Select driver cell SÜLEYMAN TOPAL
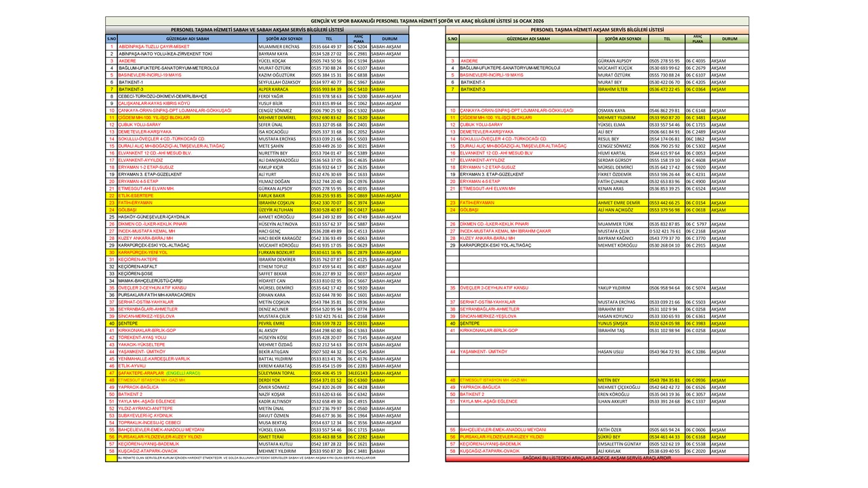868x488 pixels. coord(277,373)
